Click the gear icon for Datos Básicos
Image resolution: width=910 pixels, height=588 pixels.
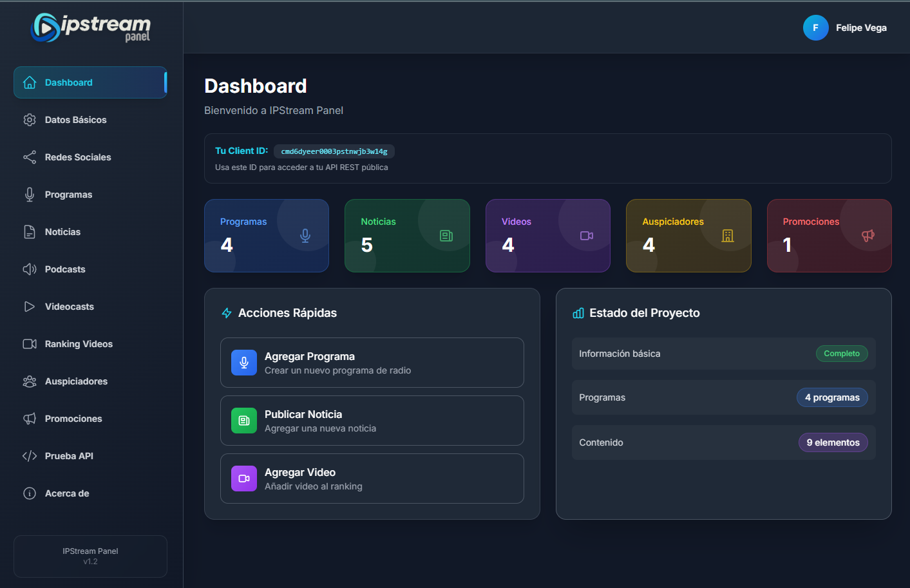tap(30, 120)
